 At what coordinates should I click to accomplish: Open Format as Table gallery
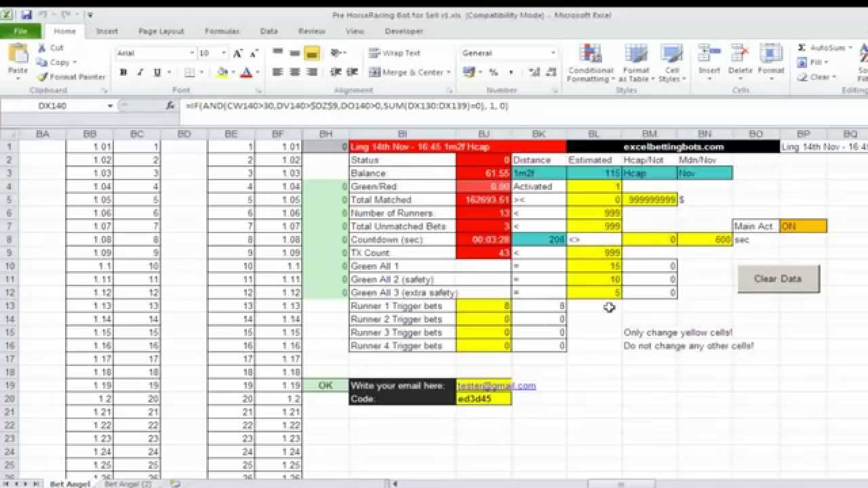coord(636,64)
